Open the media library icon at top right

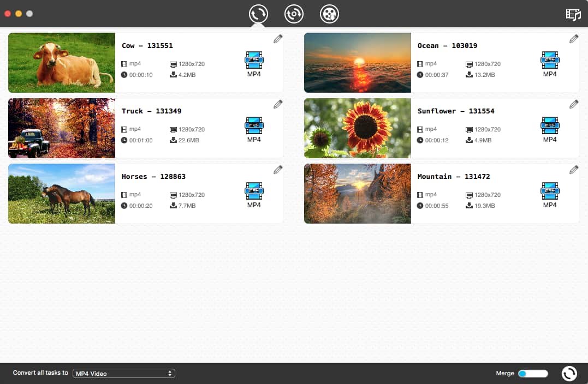click(x=573, y=14)
